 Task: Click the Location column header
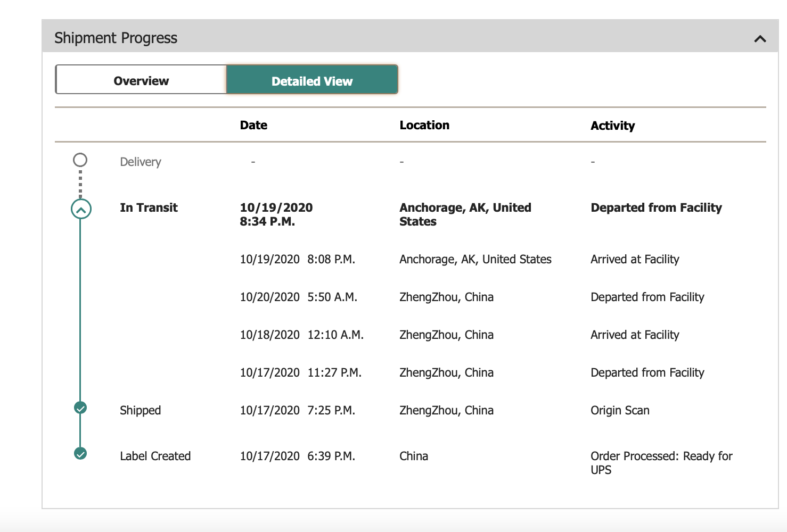424,126
